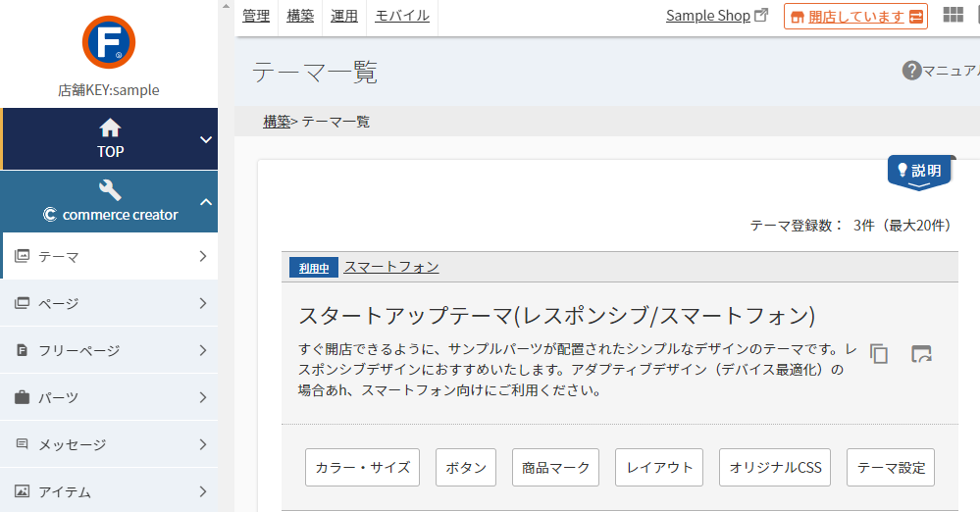This screenshot has width=980, height=512.
Task: Click the shop storefront icon in 開店しています
Action: 798,17
